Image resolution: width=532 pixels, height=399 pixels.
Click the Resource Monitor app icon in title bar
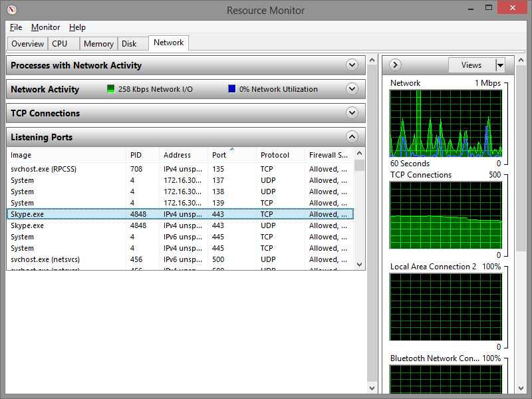[x=12, y=10]
